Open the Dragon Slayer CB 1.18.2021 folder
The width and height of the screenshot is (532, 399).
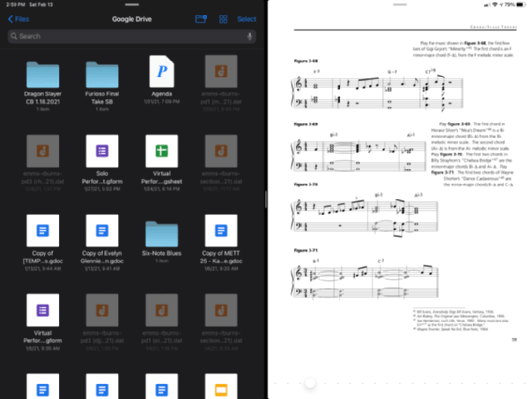pos(43,75)
